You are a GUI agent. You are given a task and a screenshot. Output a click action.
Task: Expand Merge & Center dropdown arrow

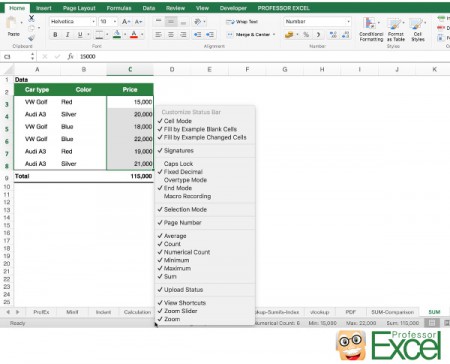[x=274, y=34]
